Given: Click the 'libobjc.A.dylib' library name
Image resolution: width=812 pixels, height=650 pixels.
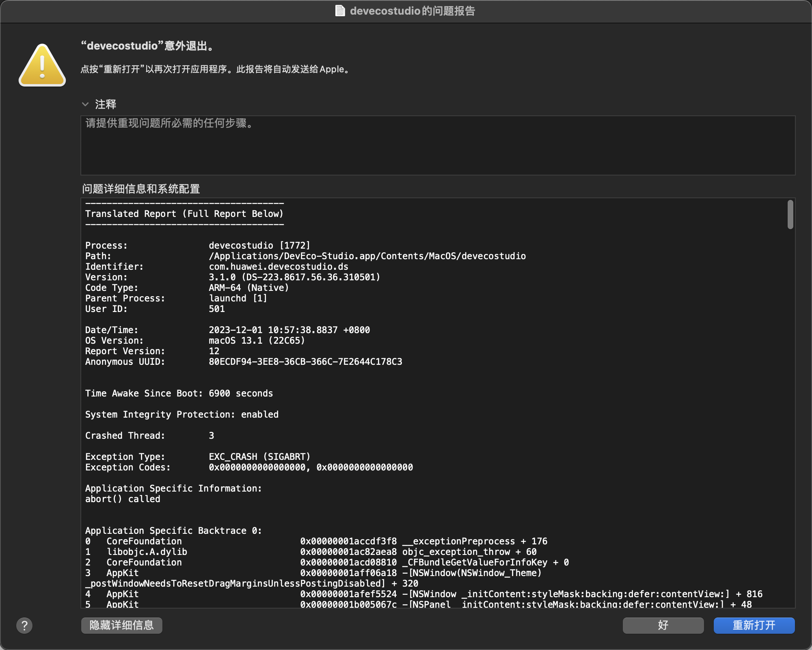Looking at the screenshot, I should click(x=147, y=552).
